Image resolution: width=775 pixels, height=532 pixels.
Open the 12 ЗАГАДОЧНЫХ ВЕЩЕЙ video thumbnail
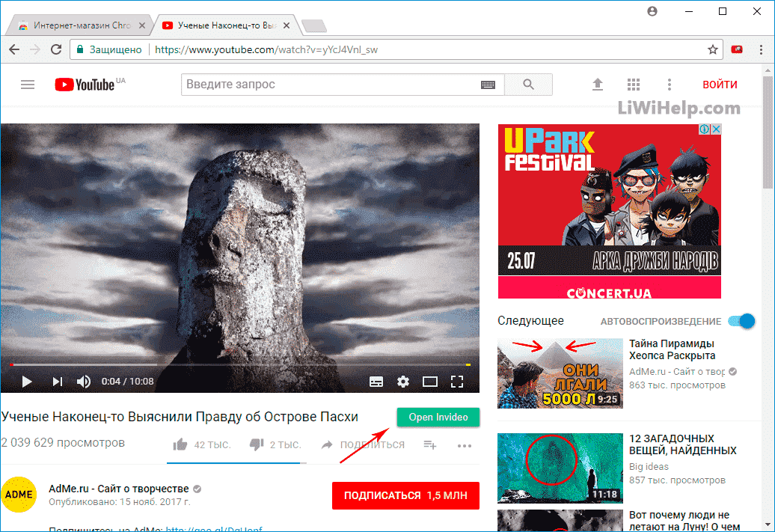click(x=560, y=468)
